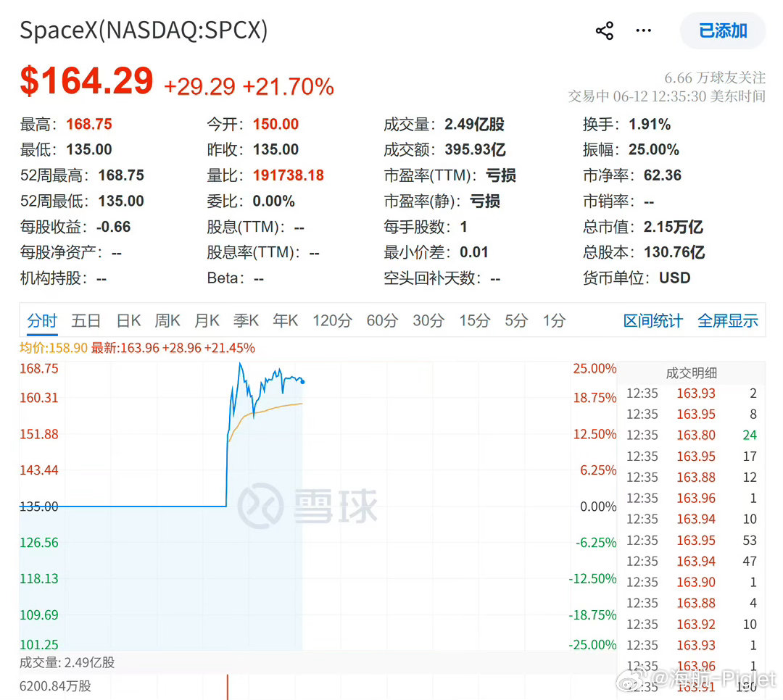This screenshot has width=783, height=700.
Task: Click the 每股收益 value -0.66
Action: [113, 227]
